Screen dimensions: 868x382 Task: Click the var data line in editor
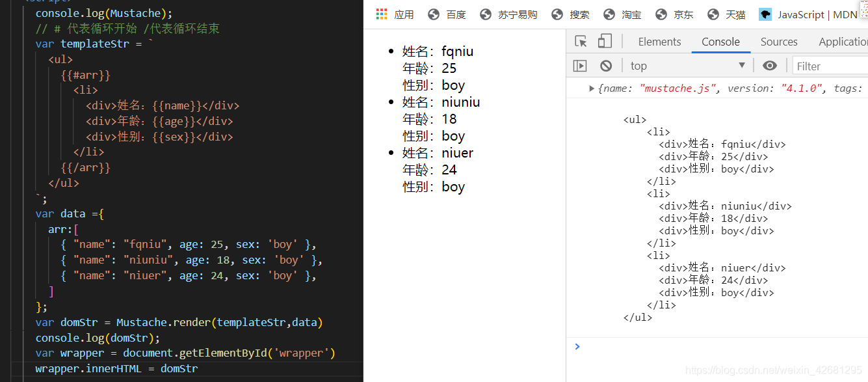pyautogui.click(x=70, y=213)
